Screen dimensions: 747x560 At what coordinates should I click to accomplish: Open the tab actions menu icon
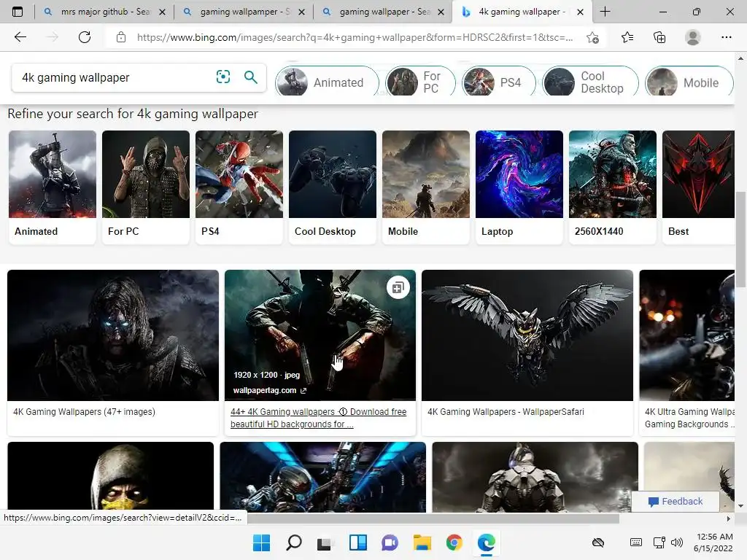(18, 12)
